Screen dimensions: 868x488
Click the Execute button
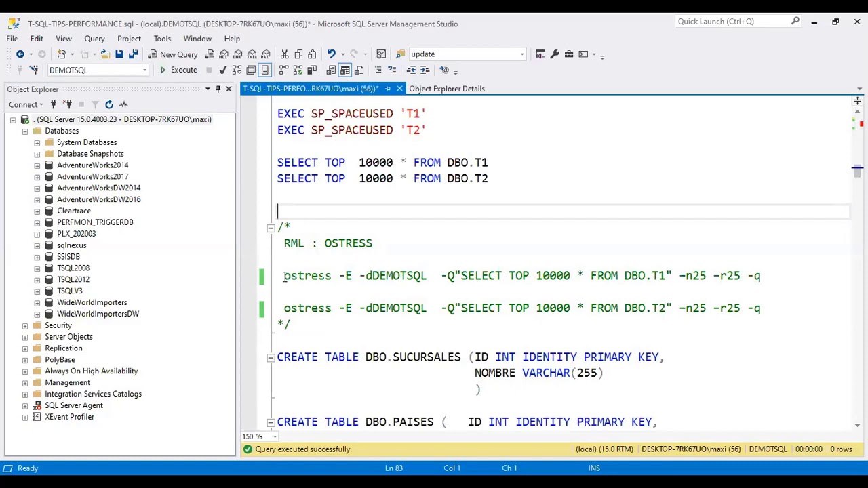(x=178, y=70)
